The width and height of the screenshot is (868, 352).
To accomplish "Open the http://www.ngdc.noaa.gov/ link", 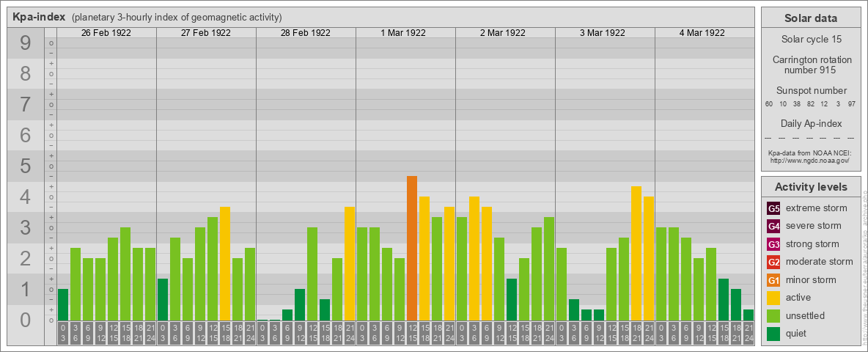I will (811, 160).
